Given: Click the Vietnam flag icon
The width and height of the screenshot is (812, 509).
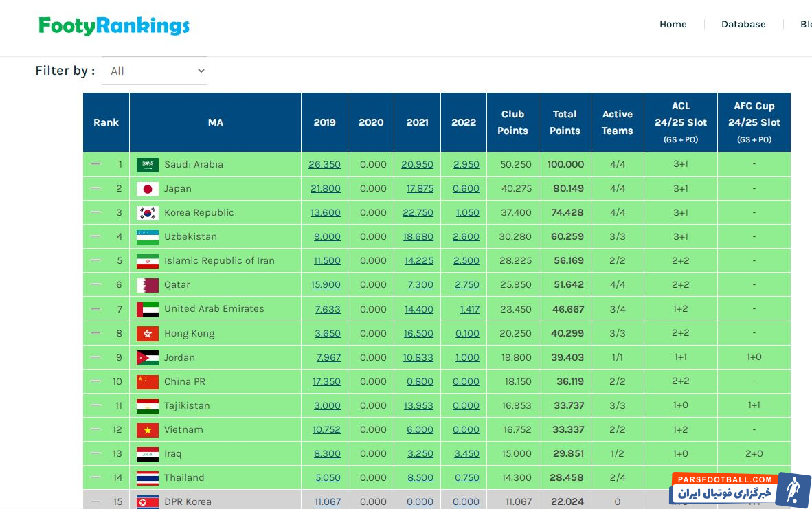Looking at the screenshot, I should point(147,430).
